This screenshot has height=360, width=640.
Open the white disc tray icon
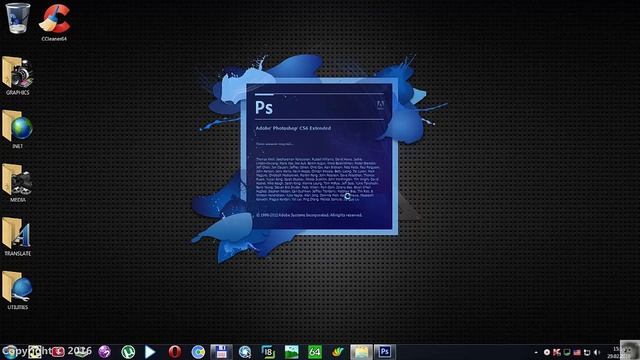pyautogui.click(x=547, y=352)
